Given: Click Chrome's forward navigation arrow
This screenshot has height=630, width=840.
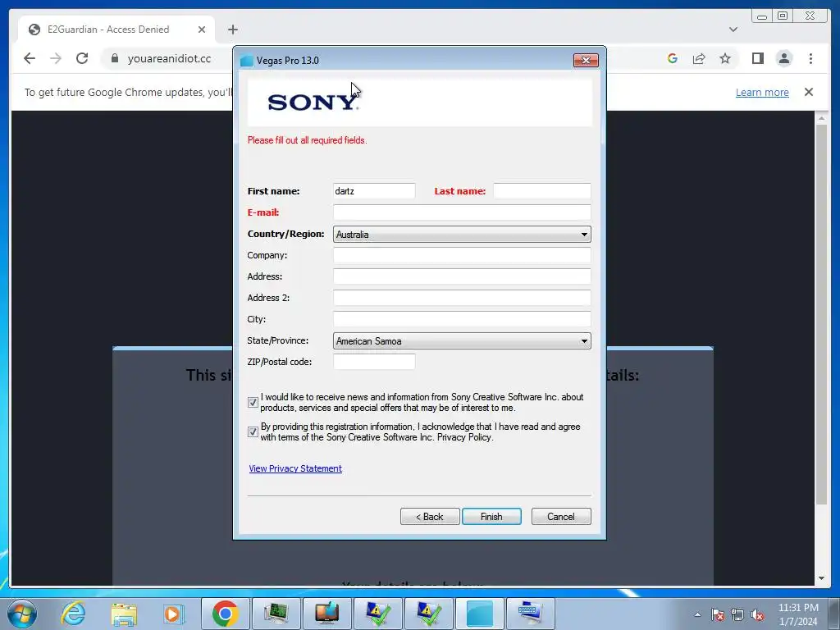Looking at the screenshot, I should (56, 58).
